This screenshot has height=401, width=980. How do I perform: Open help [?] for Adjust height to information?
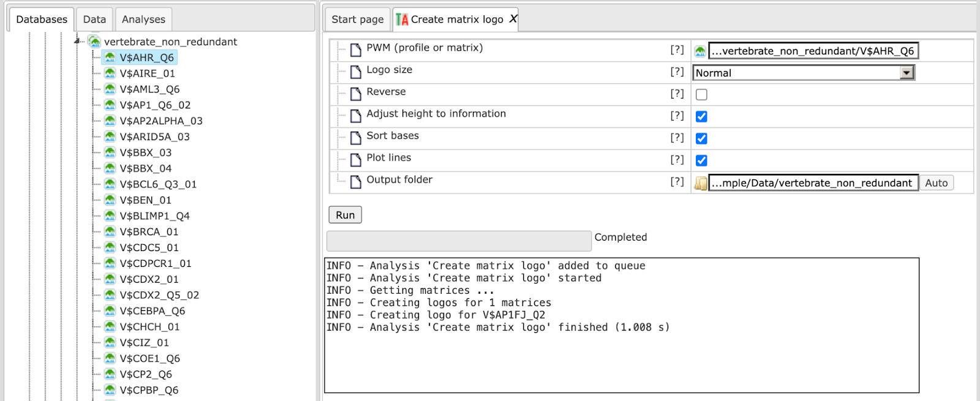pyautogui.click(x=677, y=116)
